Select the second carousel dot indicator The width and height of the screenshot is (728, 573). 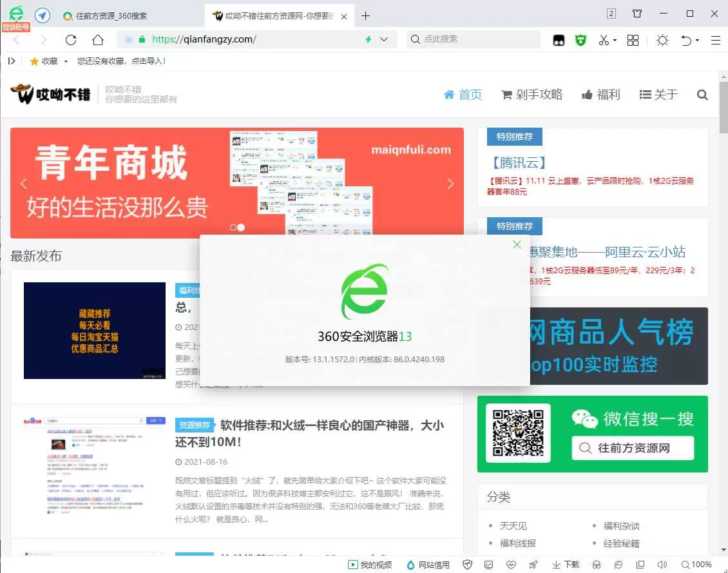tap(241, 228)
